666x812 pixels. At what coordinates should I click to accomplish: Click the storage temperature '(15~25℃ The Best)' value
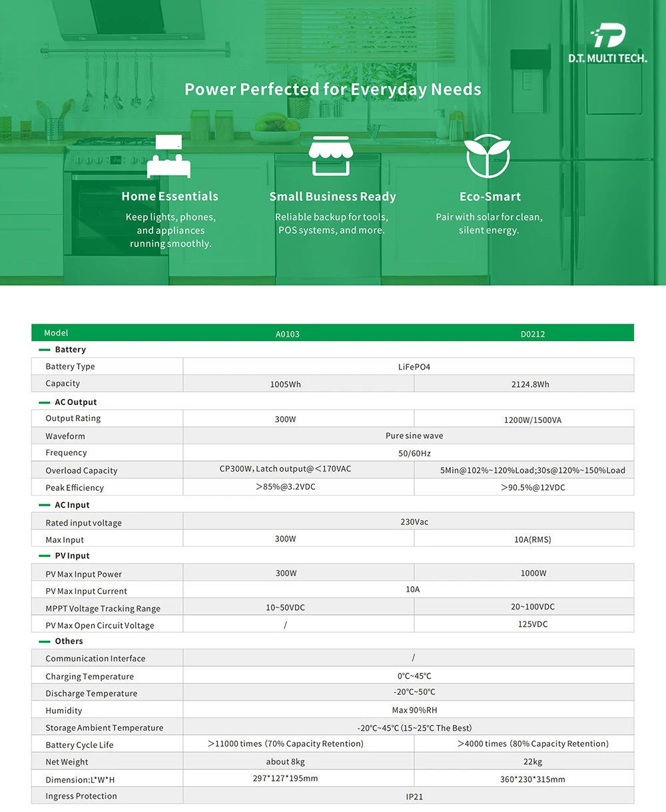click(x=414, y=728)
